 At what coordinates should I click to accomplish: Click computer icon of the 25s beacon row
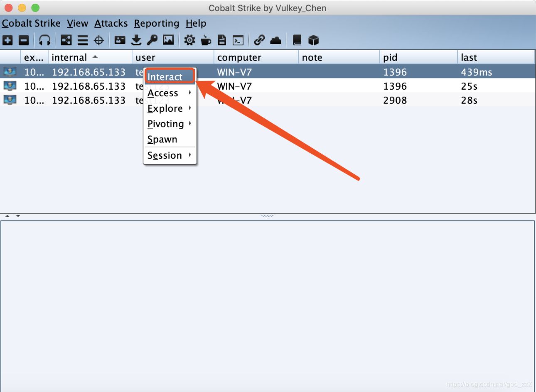[10, 86]
